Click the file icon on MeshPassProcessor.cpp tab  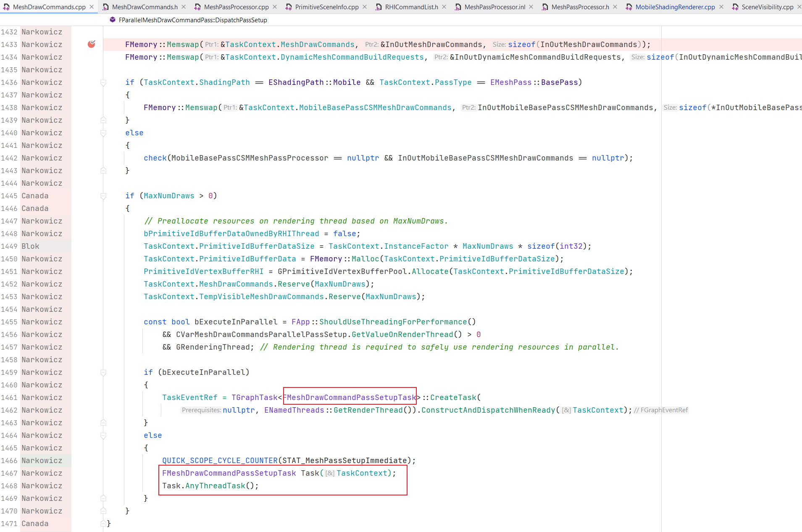point(197,7)
